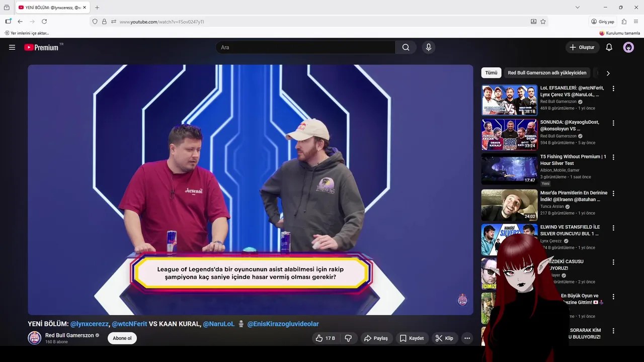The width and height of the screenshot is (644, 362).
Task: Open options for LoL EFSANELERİ video
Action: tap(613, 88)
